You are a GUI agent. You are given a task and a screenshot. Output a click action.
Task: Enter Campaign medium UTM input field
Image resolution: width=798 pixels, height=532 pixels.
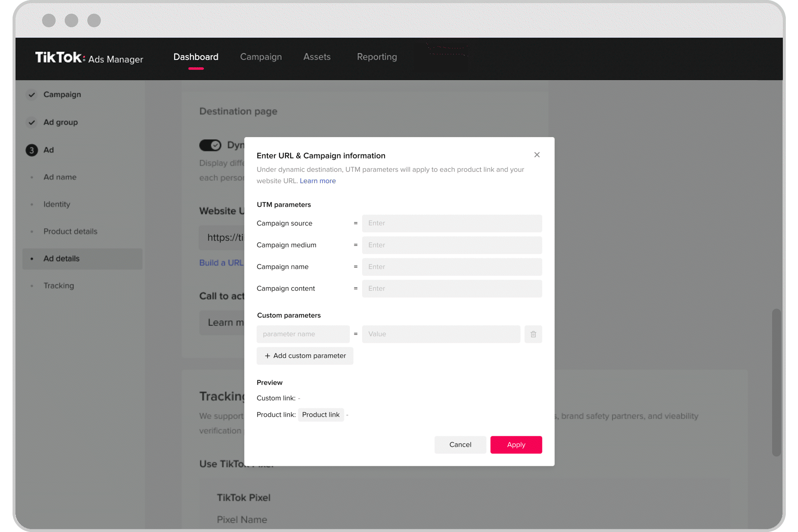tap(452, 245)
